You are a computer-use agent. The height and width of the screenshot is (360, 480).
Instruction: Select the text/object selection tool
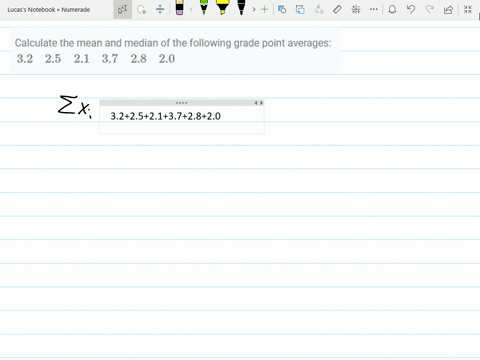122,9
